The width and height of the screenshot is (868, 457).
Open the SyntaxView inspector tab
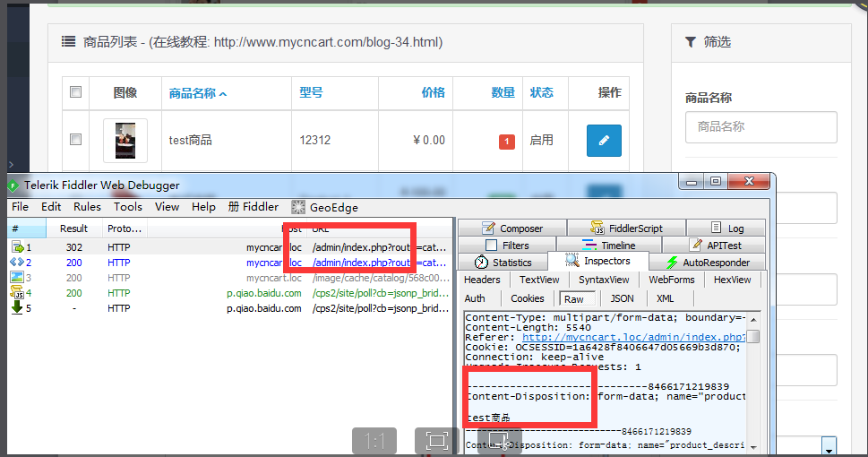pyautogui.click(x=604, y=280)
